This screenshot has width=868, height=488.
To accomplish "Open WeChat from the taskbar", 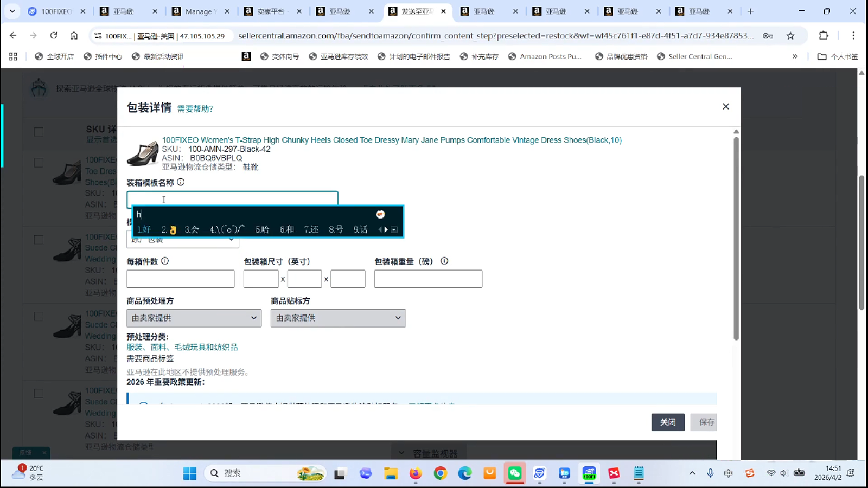I will [x=514, y=473].
